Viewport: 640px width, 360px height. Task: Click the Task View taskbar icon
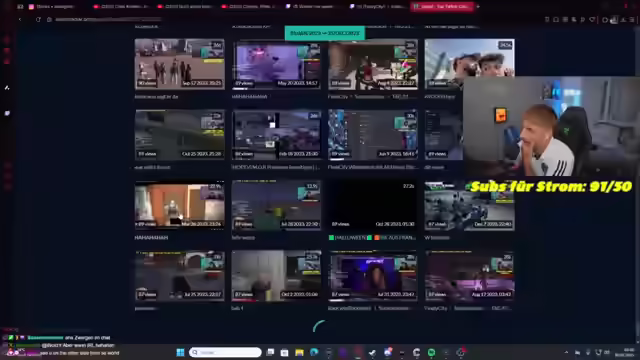point(270,352)
